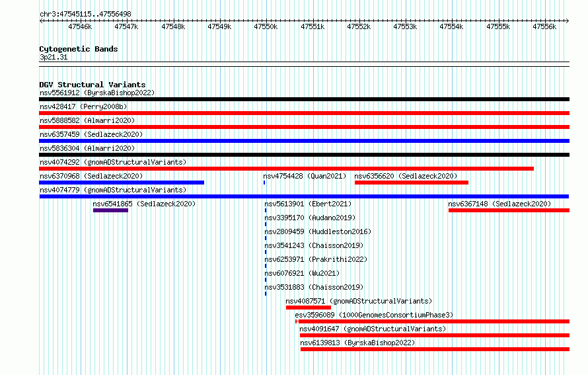Click nsv4087571 (gnomADStructuralVariants) label

(x=359, y=301)
